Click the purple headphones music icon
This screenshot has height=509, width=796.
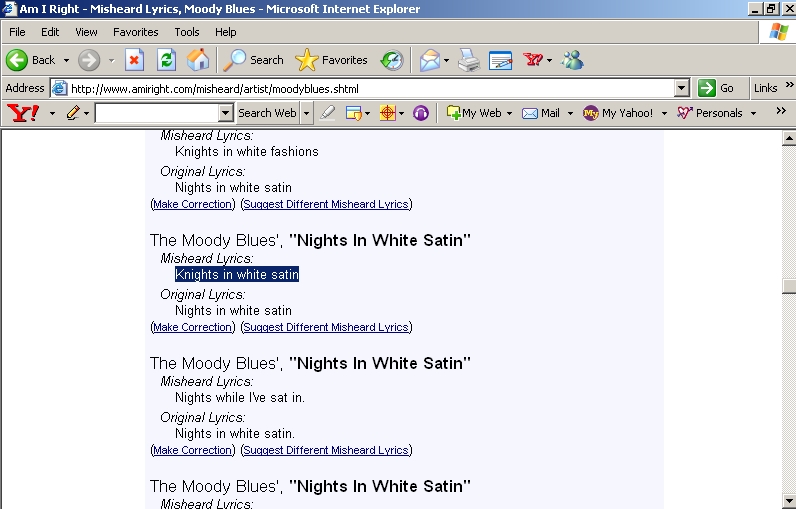click(x=421, y=113)
